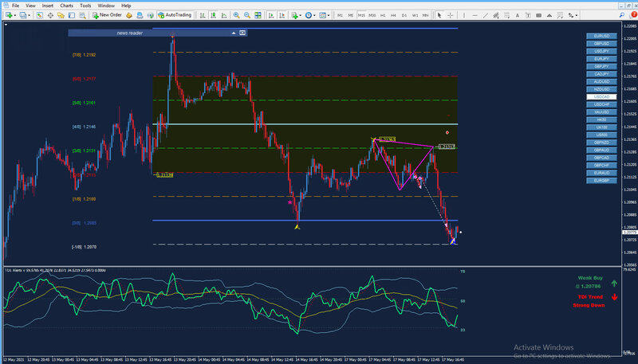Switch timeframe to M5
Viewport: 638px width, 364px height.
351,15
